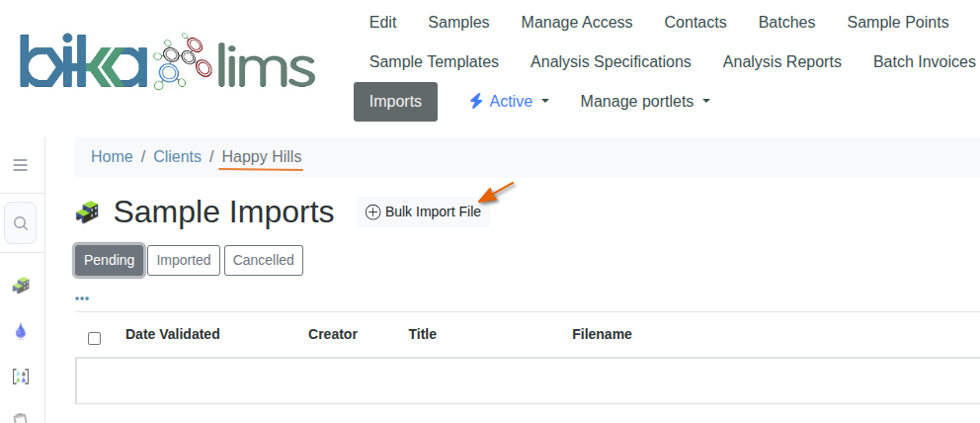This screenshot has width=980, height=423.
Task: Open the Manage portlets dropdown
Action: click(x=645, y=101)
